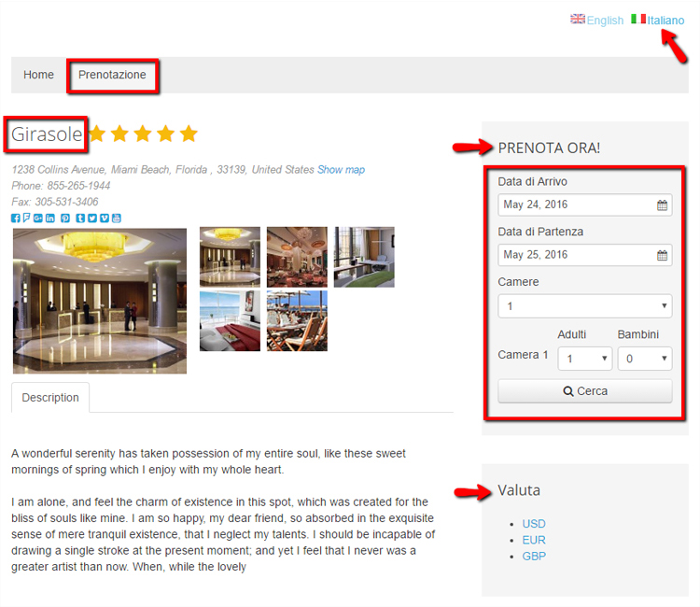The image size is (700, 607).
Task: Open the Bambini dropdown for Camera 1
Action: 645,359
